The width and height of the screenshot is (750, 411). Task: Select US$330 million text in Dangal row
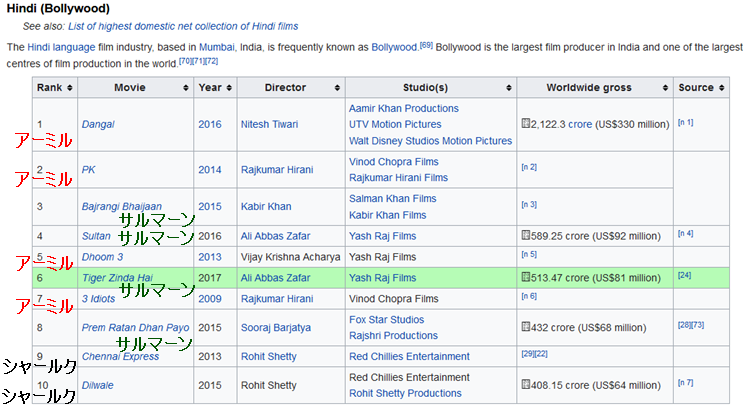click(632, 124)
